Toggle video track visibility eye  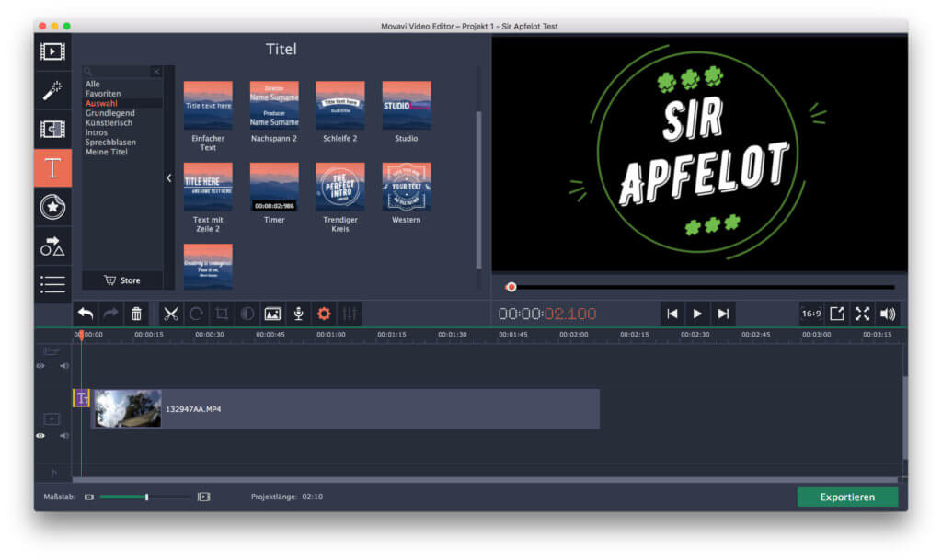click(x=40, y=436)
